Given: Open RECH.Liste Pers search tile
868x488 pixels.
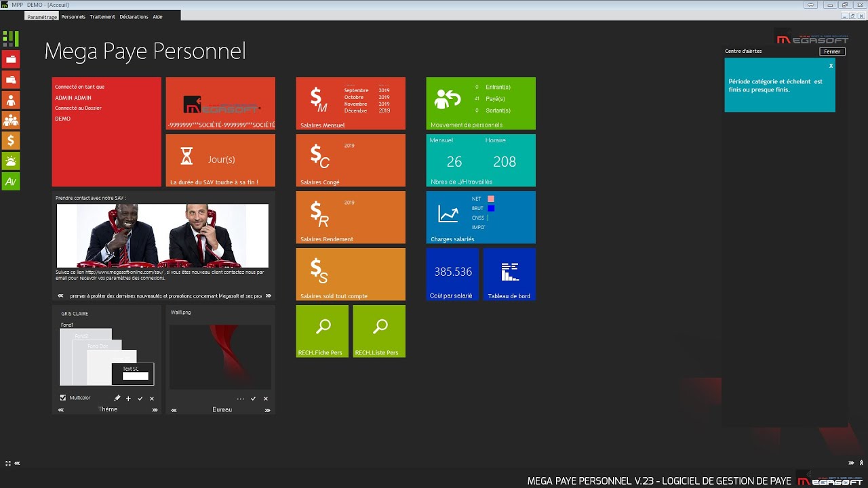Looking at the screenshot, I should [x=379, y=331].
